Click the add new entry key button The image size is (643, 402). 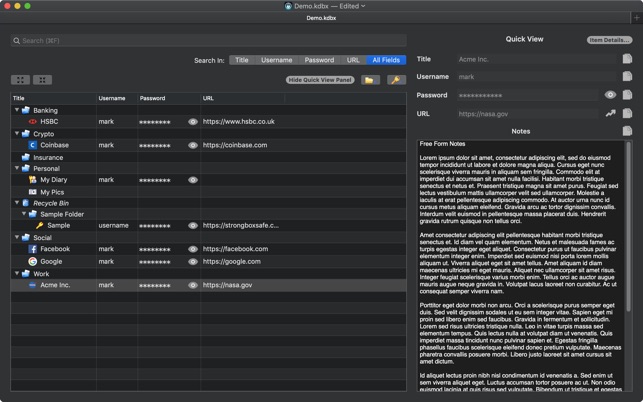396,80
